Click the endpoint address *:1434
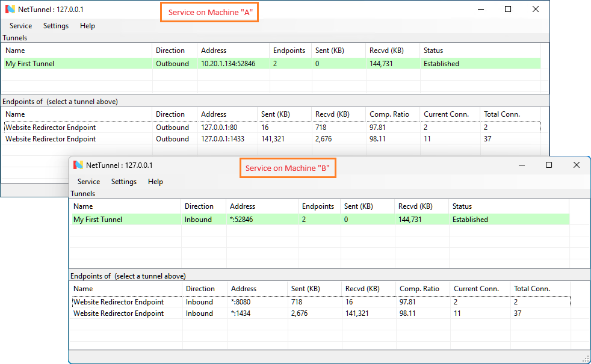Screen dimensions: 591x364 (x=241, y=313)
